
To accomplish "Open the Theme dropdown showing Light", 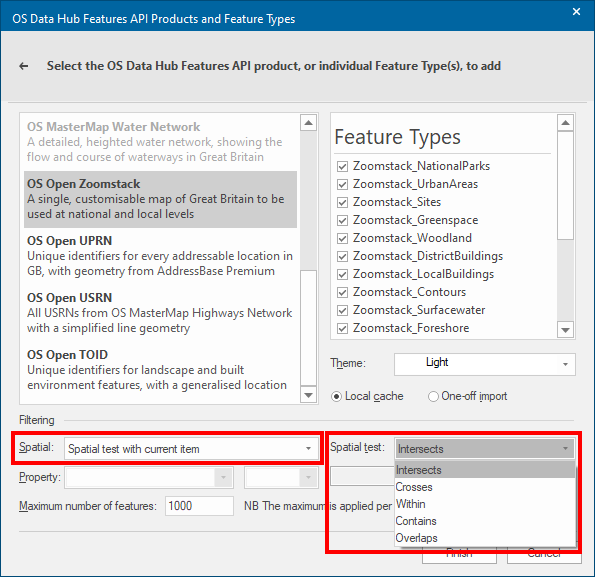I will pos(485,364).
